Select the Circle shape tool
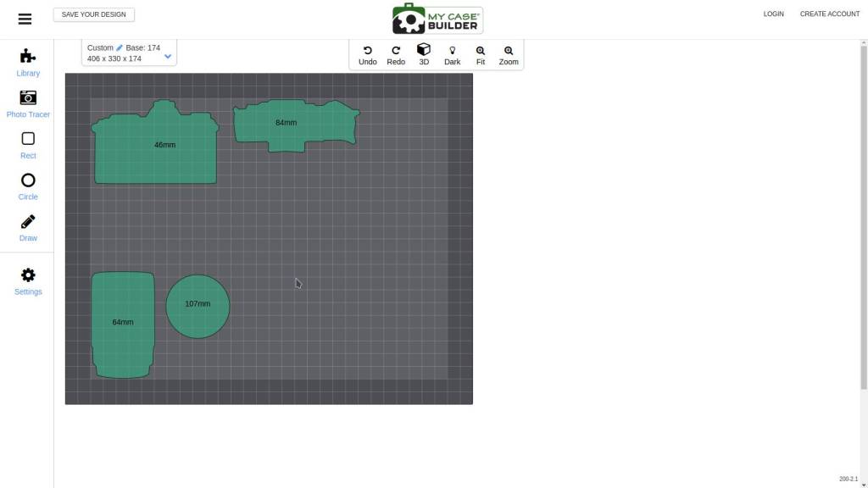The height and width of the screenshot is (488, 868). [28, 186]
